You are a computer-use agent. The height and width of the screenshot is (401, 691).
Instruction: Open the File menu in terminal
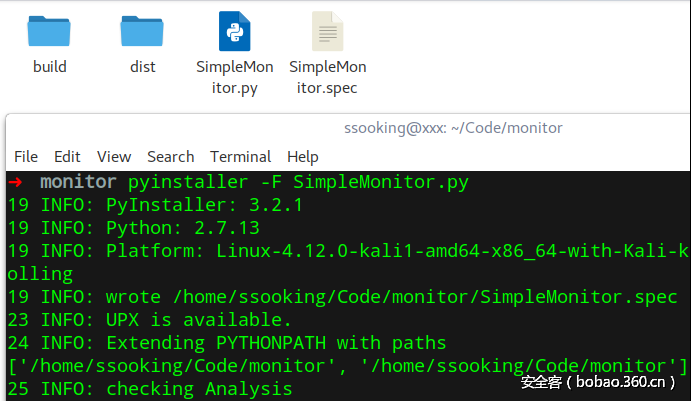tap(26, 156)
